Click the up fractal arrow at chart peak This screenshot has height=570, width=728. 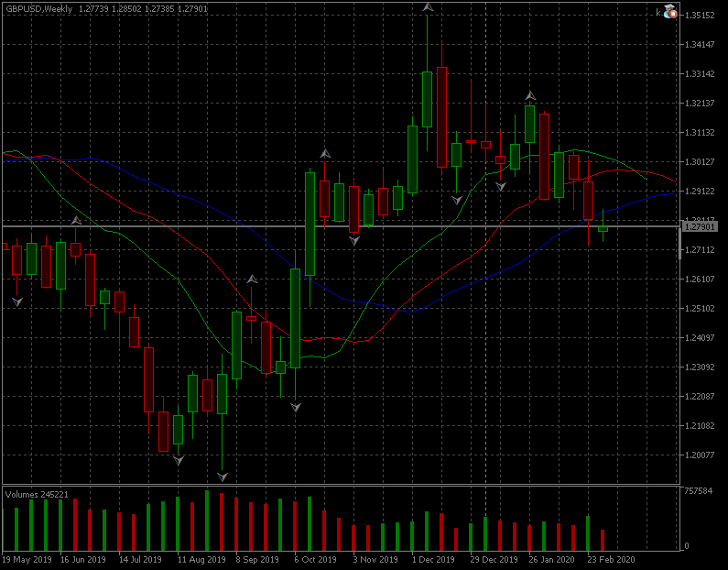[x=428, y=7]
